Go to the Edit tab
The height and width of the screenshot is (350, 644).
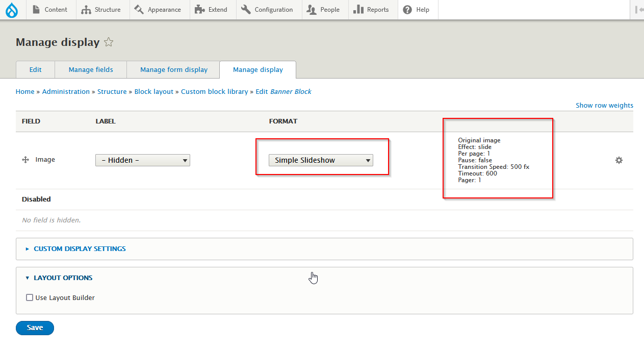click(x=35, y=69)
